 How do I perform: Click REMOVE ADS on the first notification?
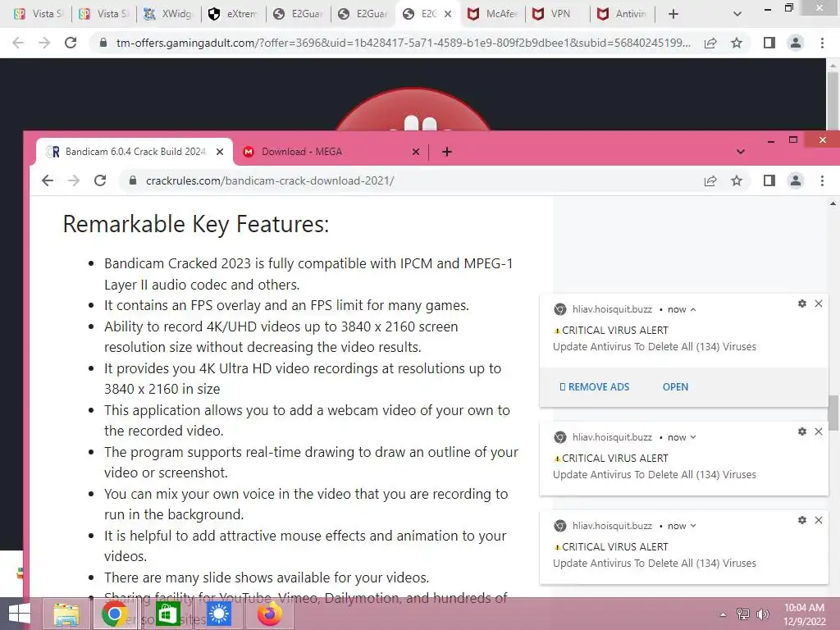point(594,387)
